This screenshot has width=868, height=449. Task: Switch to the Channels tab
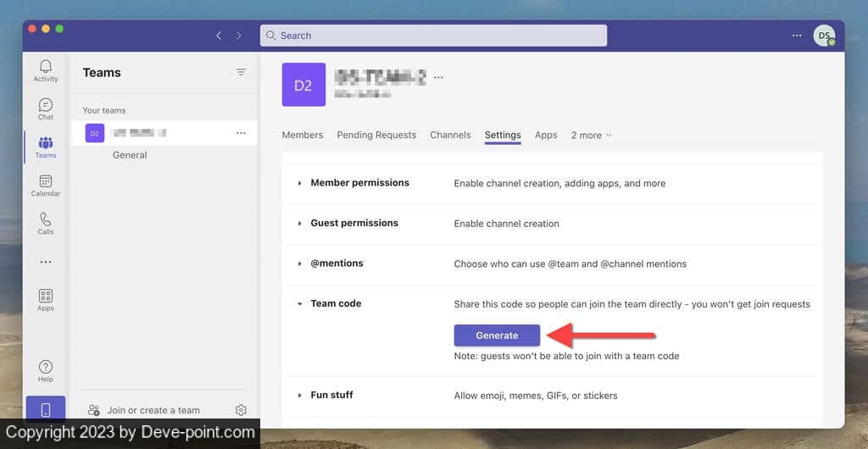(x=450, y=136)
